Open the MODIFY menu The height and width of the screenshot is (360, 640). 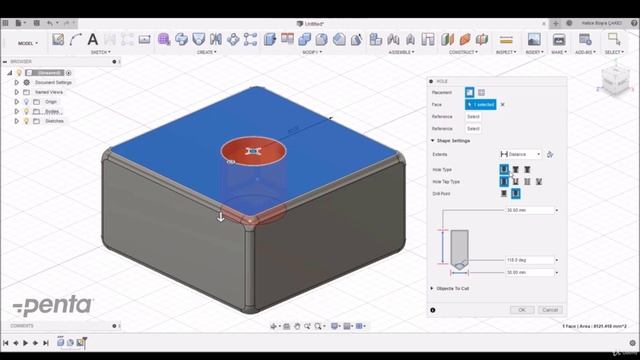tap(312, 52)
